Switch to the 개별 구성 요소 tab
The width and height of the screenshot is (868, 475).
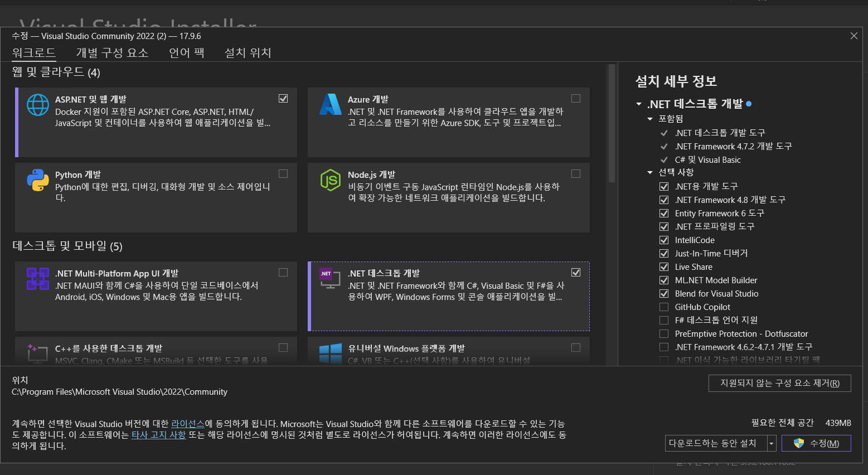112,53
